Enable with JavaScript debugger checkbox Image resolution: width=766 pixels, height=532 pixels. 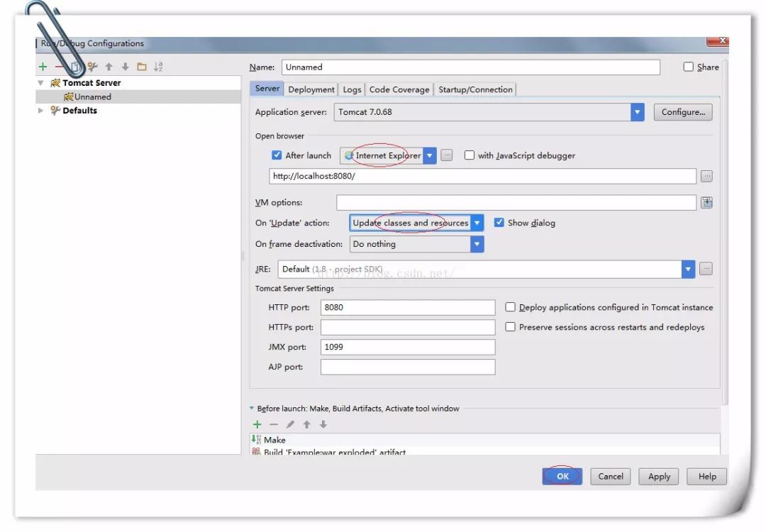coord(469,155)
